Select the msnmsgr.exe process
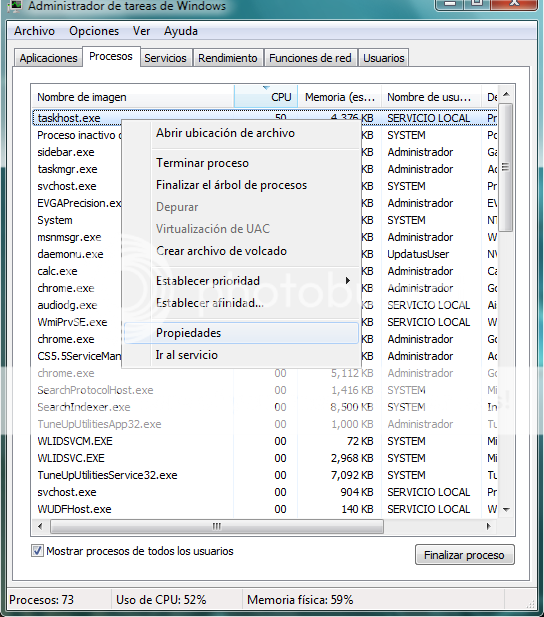Screen dimensions: 544x617 pyautogui.click(x=69, y=237)
